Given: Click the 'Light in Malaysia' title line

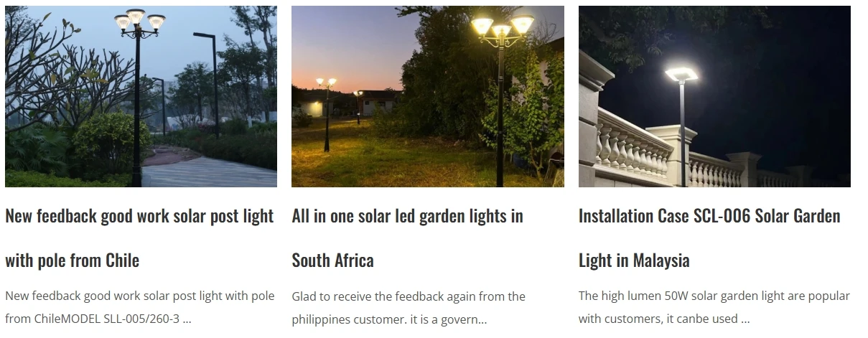Looking at the screenshot, I should click(633, 260).
